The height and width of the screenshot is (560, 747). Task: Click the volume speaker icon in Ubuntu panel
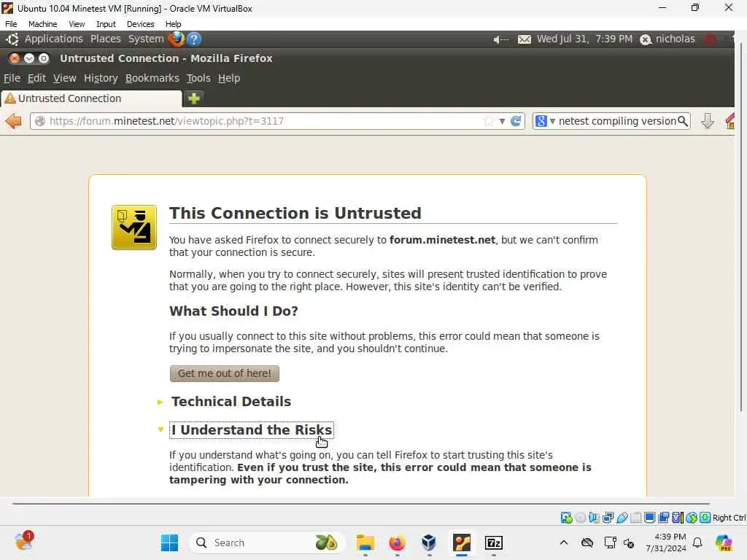pos(500,39)
